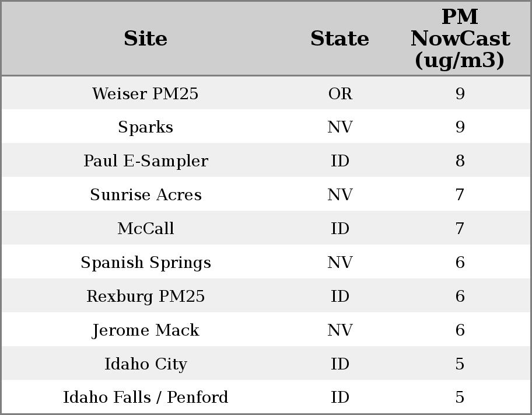Image resolution: width=532 pixels, height=415 pixels.
Task: Open the Idaho City site entry
Action: click(x=145, y=364)
